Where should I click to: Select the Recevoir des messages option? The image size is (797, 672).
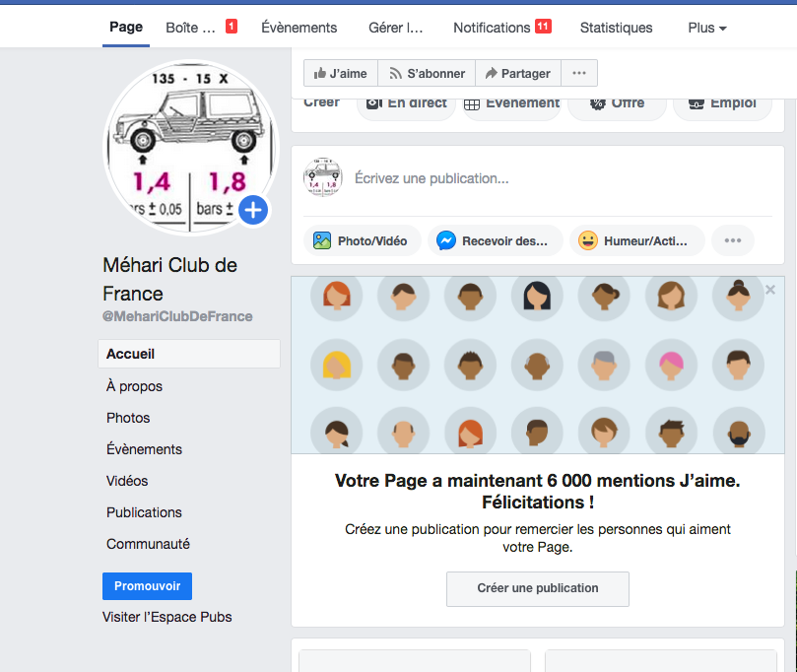496,240
